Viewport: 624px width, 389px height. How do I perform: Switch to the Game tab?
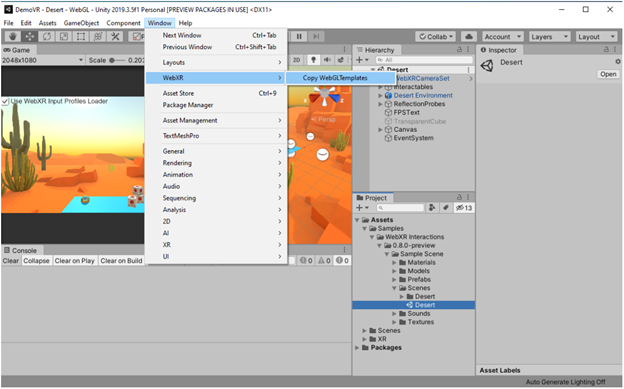point(18,50)
